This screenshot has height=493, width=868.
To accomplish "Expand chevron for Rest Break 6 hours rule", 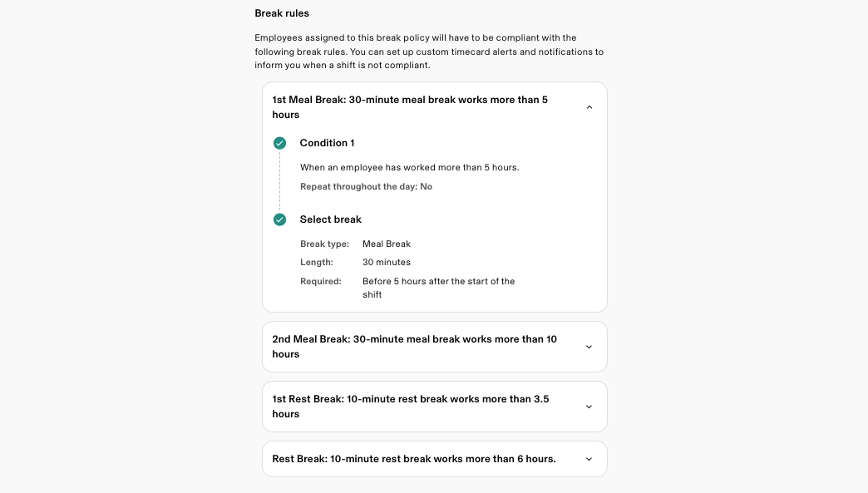I will [589, 459].
